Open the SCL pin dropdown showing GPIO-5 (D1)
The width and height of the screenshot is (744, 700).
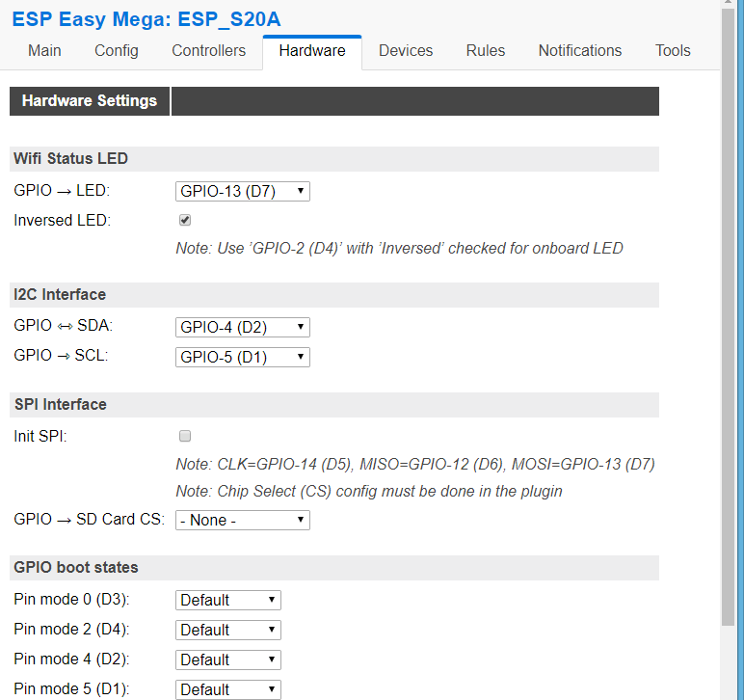pyautogui.click(x=243, y=358)
